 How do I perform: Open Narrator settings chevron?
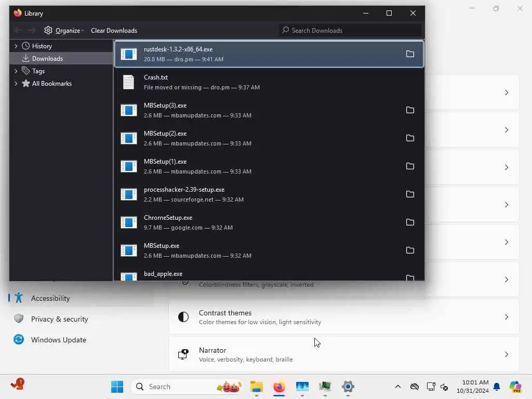pyautogui.click(x=506, y=354)
